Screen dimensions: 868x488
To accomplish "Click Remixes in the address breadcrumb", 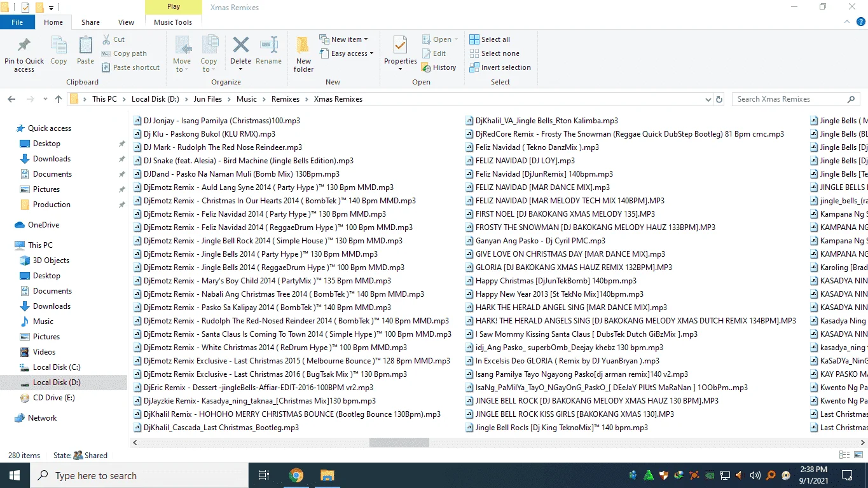I will point(285,99).
